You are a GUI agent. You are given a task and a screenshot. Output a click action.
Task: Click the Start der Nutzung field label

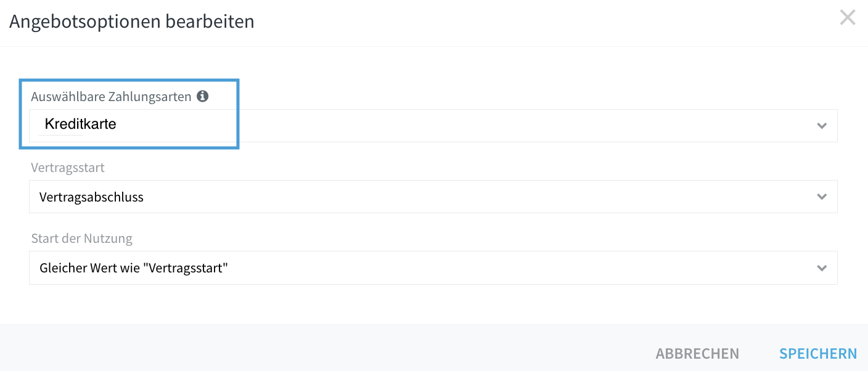81,238
